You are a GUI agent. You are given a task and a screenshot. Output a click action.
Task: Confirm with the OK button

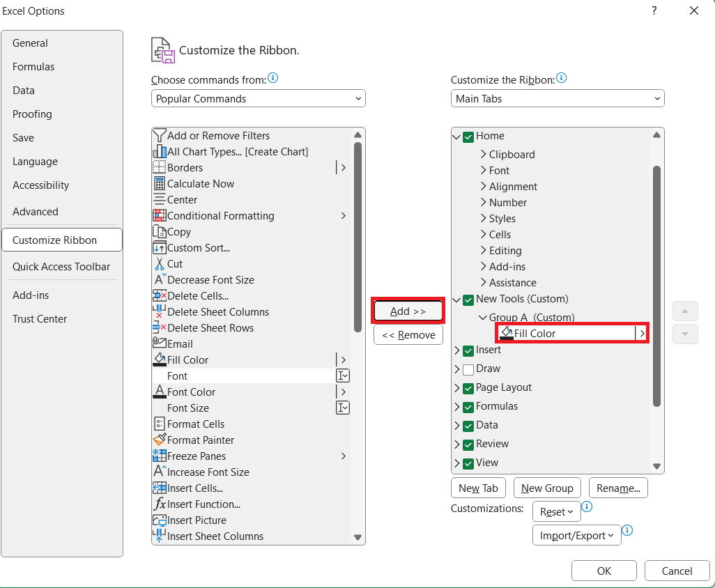604,571
